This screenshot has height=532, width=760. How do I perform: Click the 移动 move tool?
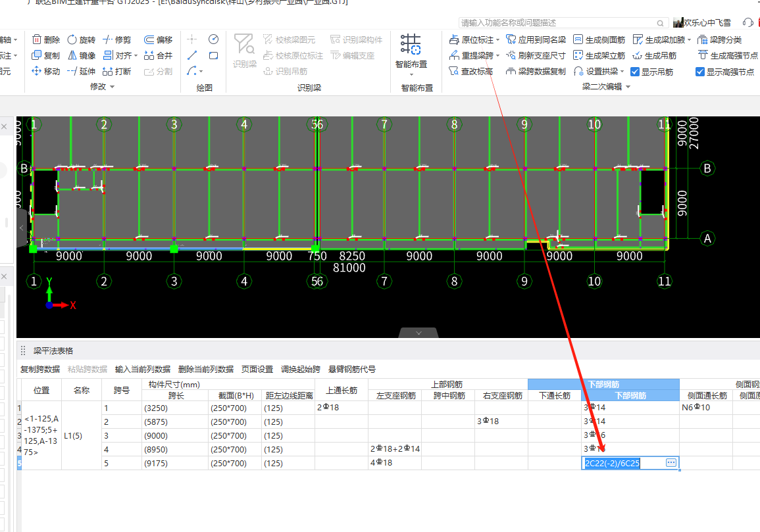(46, 71)
